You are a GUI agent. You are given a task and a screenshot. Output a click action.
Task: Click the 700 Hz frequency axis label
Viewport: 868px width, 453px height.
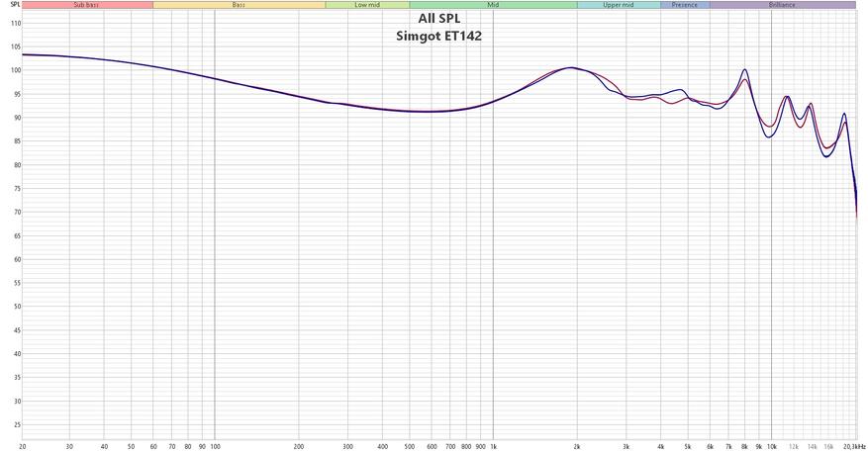[450, 446]
